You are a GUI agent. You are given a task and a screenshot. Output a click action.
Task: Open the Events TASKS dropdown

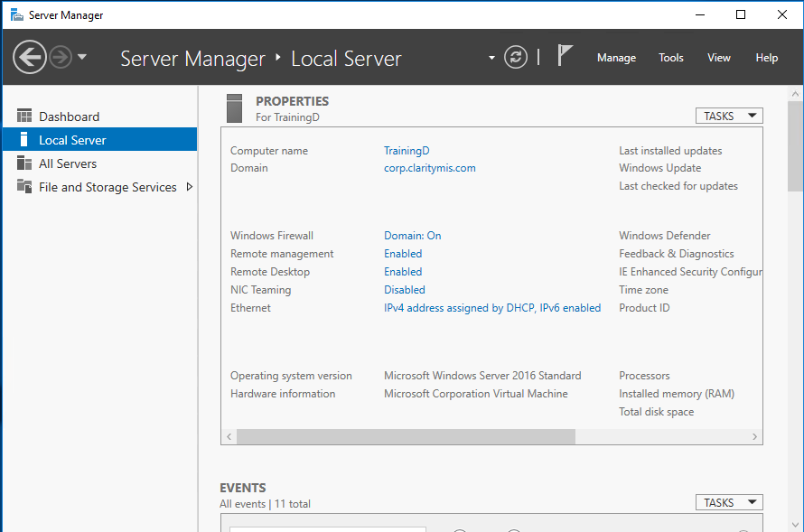pos(729,502)
